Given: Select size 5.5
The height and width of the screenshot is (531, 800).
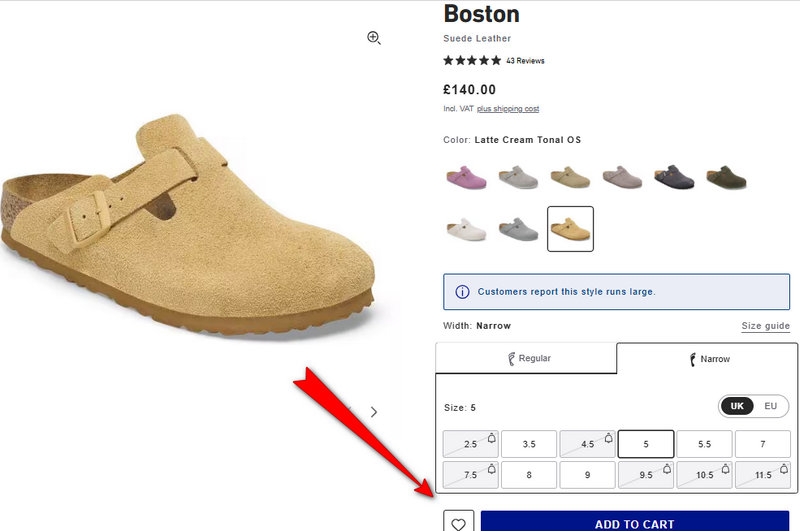Looking at the screenshot, I should [705, 444].
